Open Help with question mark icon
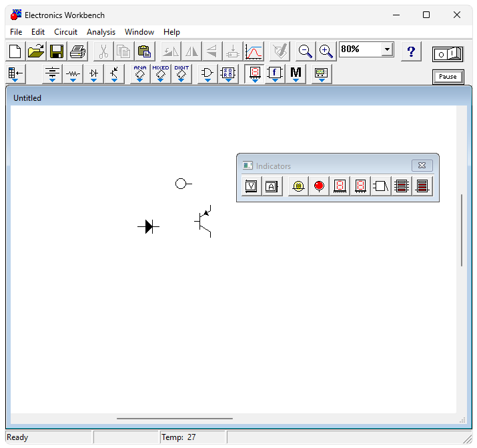477x448 pixels. [411, 51]
